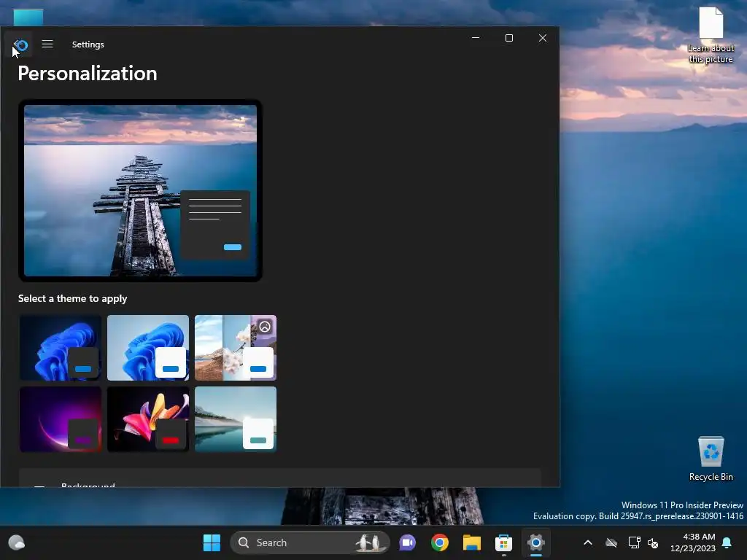Show hidden system tray icons
The image size is (747, 560).
(588, 542)
